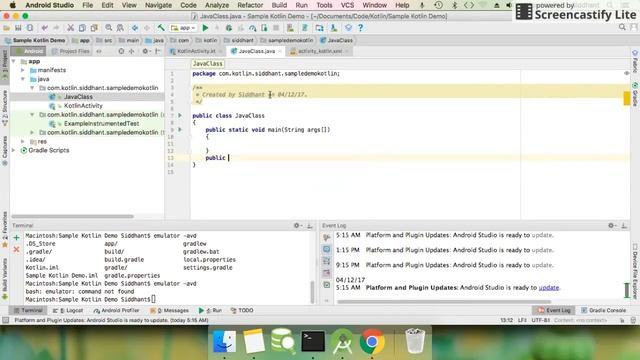Click Scroll from Source target icon
The height and width of the screenshot is (360, 640).
click(x=121, y=51)
